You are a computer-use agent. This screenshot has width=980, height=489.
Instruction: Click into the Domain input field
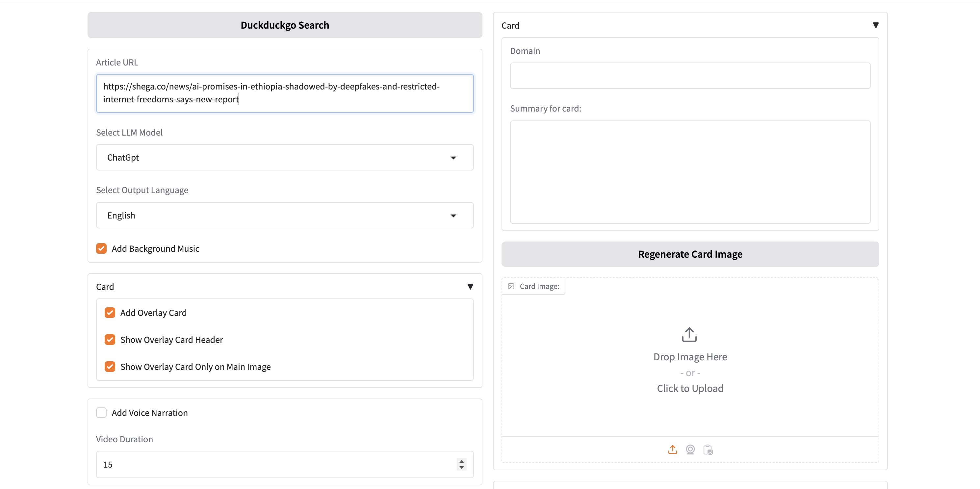(x=690, y=75)
